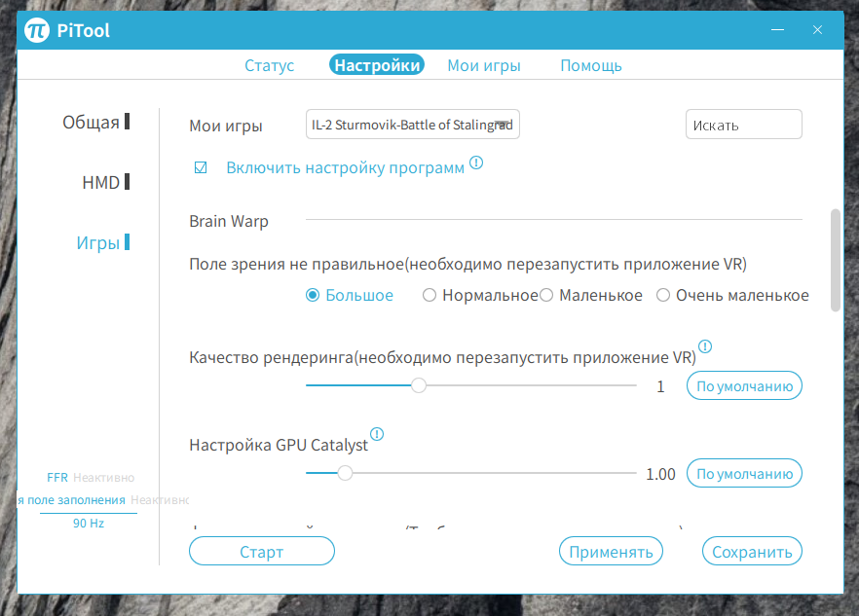Screen dimensions: 859x616
Task: Click the Искать search field
Action: point(743,124)
